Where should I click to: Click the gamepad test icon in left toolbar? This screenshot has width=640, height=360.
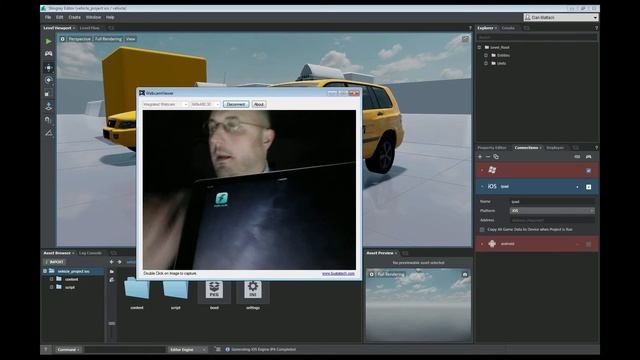[x=49, y=54]
